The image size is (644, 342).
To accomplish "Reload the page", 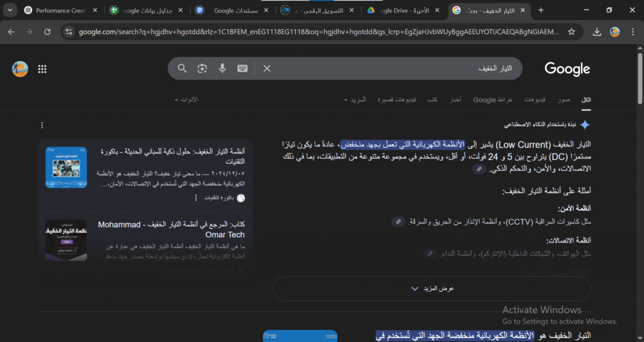I will coord(47,31).
